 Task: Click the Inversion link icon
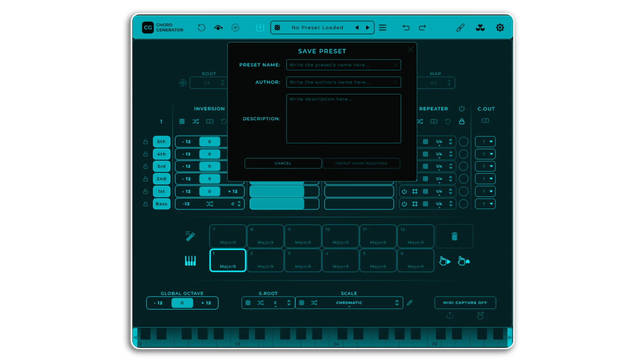(x=210, y=121)
